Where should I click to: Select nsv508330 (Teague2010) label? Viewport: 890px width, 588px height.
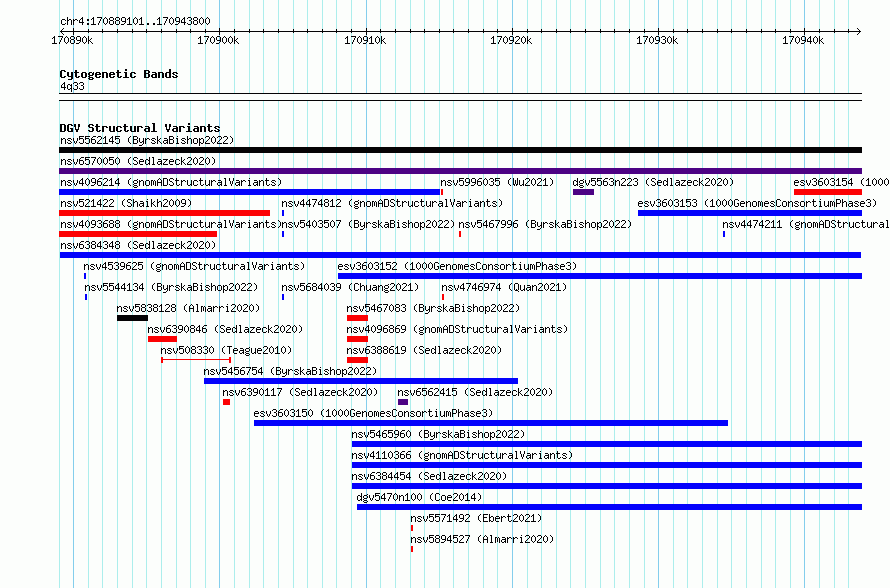point(226,350)
